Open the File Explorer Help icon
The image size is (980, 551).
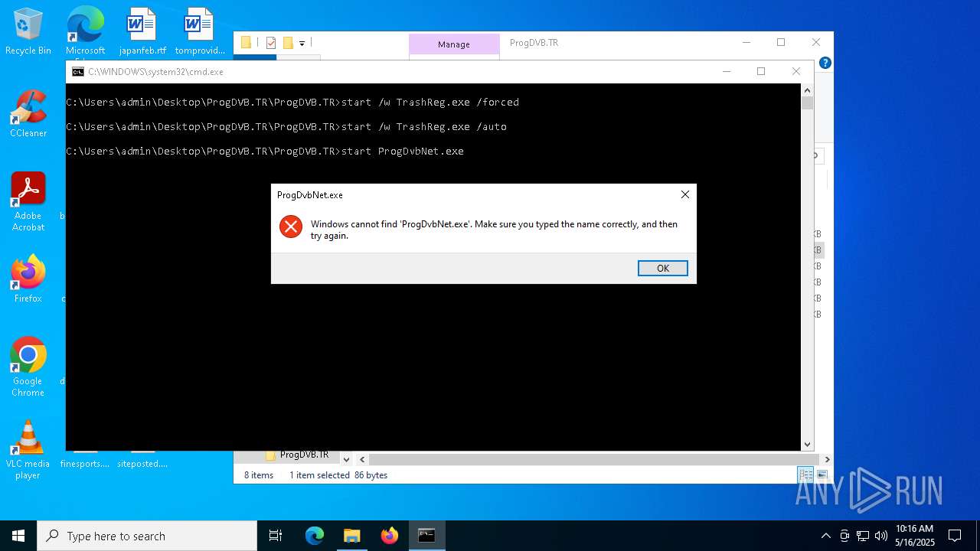(x=825, y=63)
